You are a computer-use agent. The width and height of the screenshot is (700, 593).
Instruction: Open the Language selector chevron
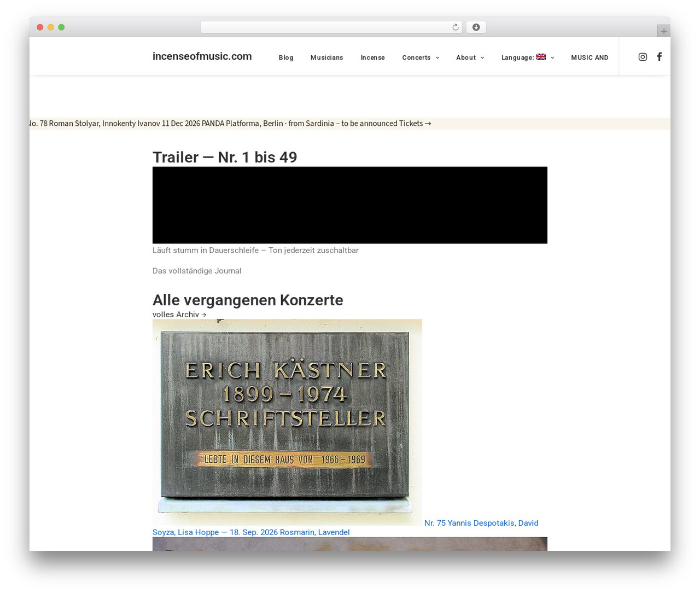pos(552,58)
